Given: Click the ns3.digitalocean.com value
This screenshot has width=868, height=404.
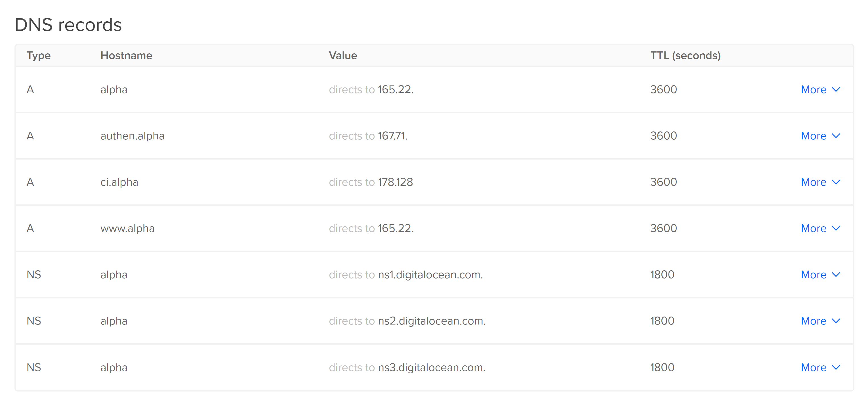Looking at the screenshot, I should coord(432,367).
